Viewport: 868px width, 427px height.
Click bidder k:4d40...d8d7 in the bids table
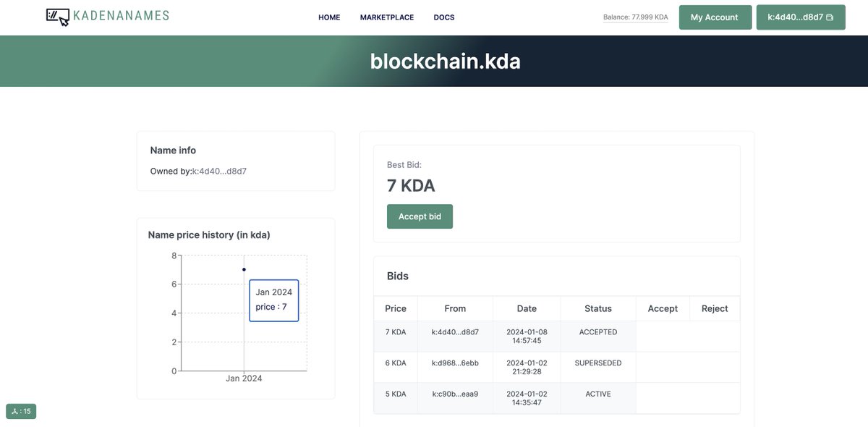point(455,332)
